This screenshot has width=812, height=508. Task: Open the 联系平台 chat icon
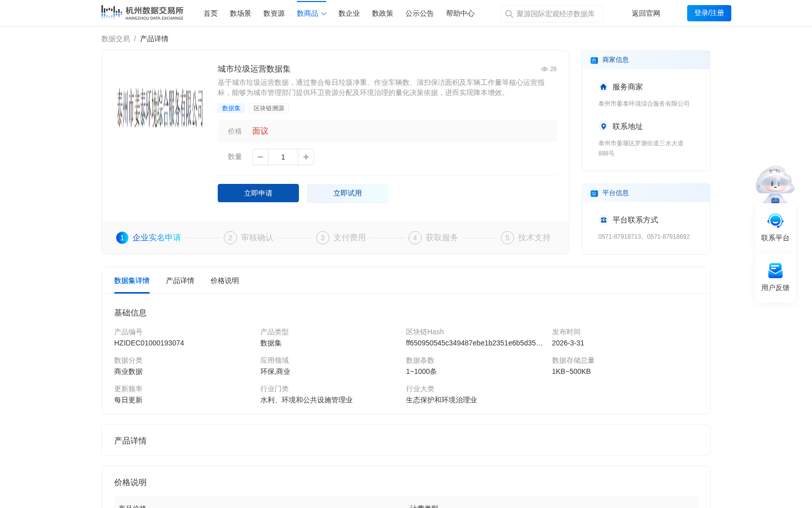pos(775,221)
